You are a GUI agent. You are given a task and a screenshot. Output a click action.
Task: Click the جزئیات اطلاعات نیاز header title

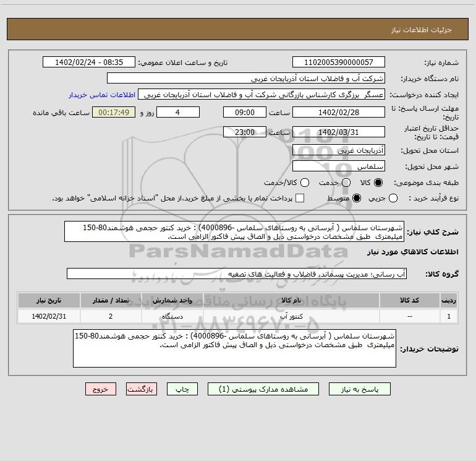[422, 30]
